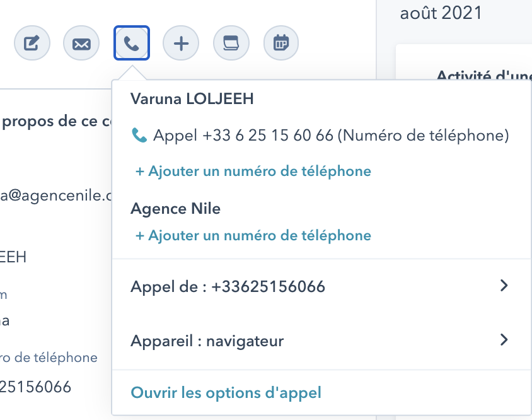The height and width of the screenshot is (420, 532).
Task: Open Ouvrir les options d'appel link
Action: 226,392
